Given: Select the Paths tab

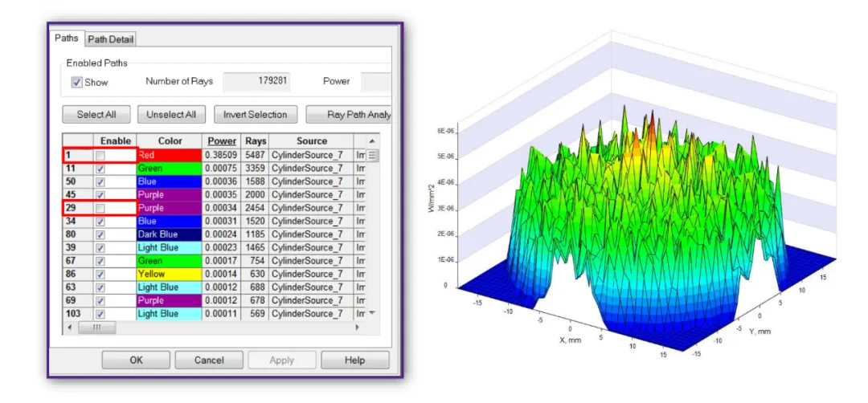Looking at the screenshot, I should tap(67, 39).
